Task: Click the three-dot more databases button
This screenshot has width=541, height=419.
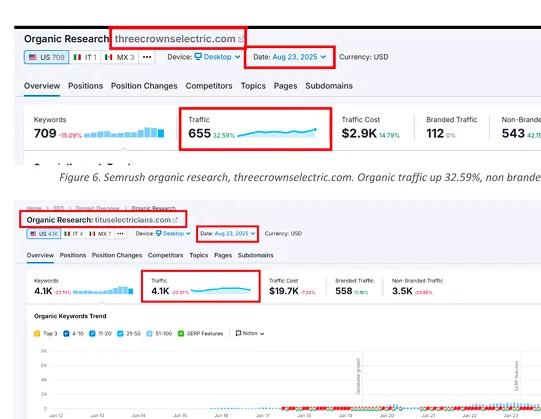Action: 147,57
